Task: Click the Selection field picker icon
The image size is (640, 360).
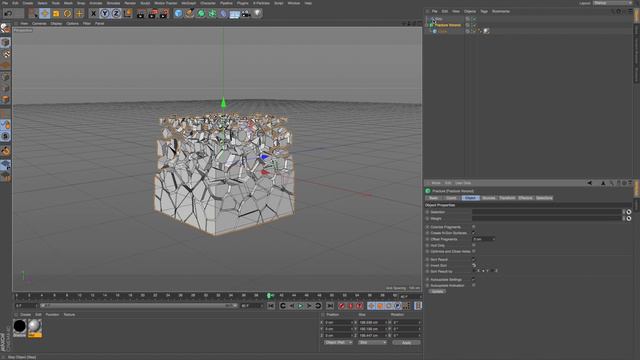Action: (629, 212)
